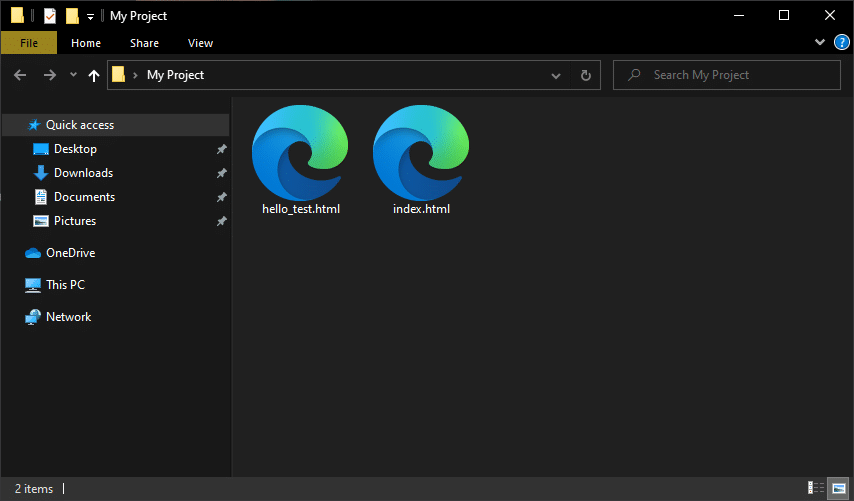Select the hello_test.html Edge file icon
854x501 pixels.
(x=300, y=153)
